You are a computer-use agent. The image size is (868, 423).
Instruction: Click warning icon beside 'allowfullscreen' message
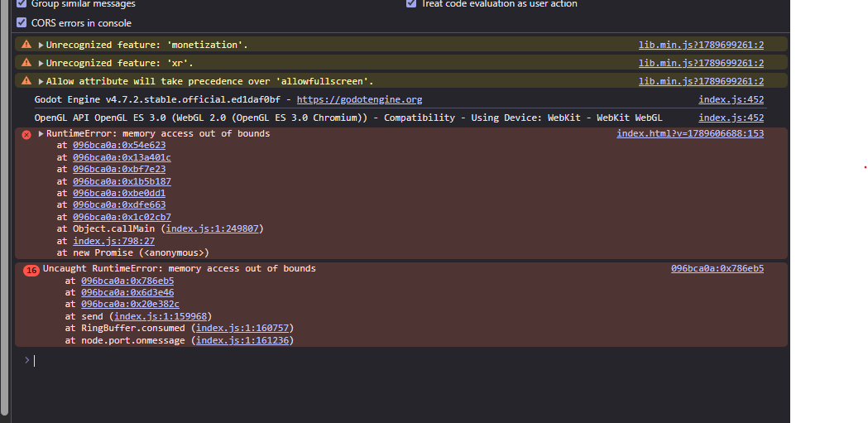pos(26,81)
